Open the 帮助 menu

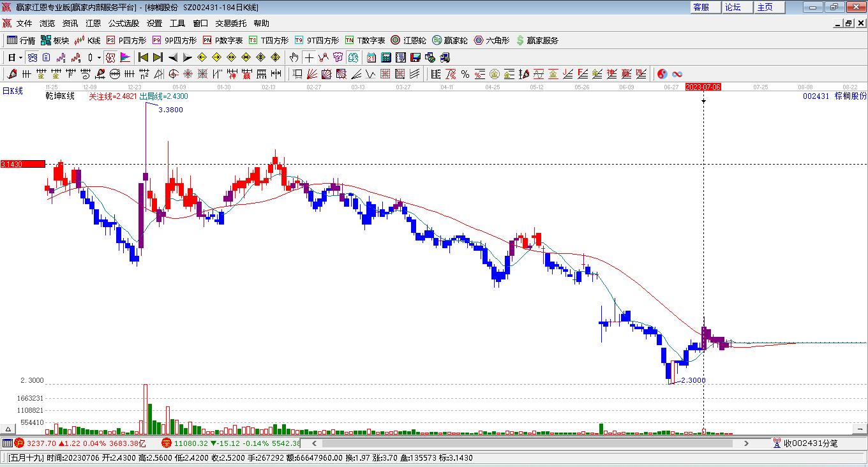click(261, 24)
